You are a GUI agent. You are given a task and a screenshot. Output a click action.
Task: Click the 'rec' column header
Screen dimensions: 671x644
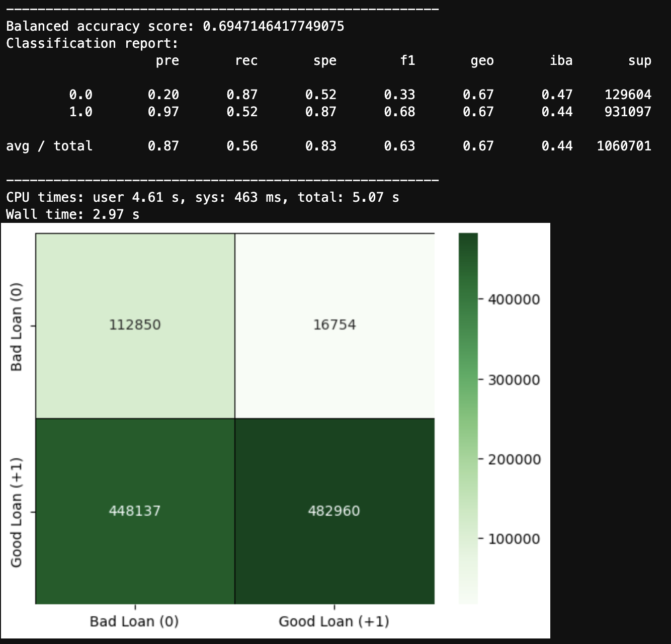click(246, 61)
